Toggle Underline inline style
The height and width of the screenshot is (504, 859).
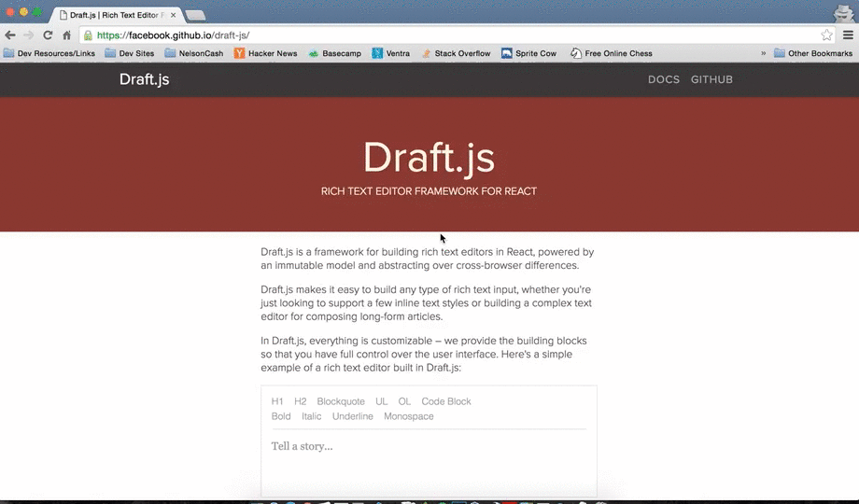352,416
